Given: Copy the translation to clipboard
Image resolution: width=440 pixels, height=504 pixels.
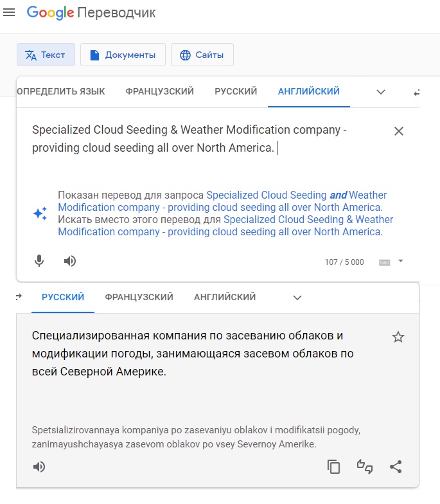Looking at the screenshot, I should click(x=333, y=467).
